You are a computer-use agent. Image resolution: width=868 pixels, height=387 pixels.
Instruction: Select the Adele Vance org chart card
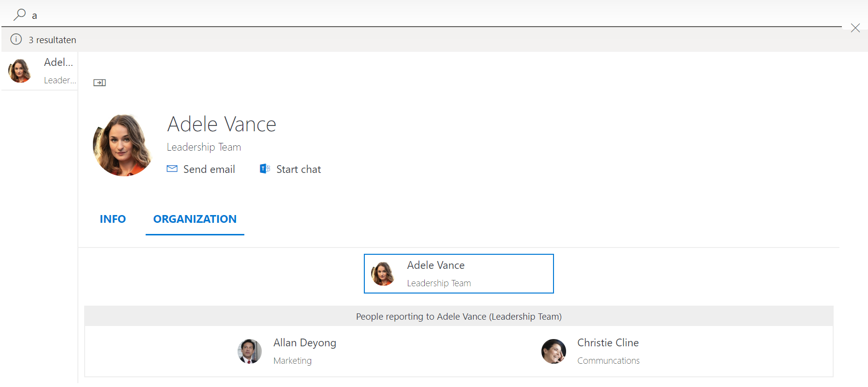(459, 274)
